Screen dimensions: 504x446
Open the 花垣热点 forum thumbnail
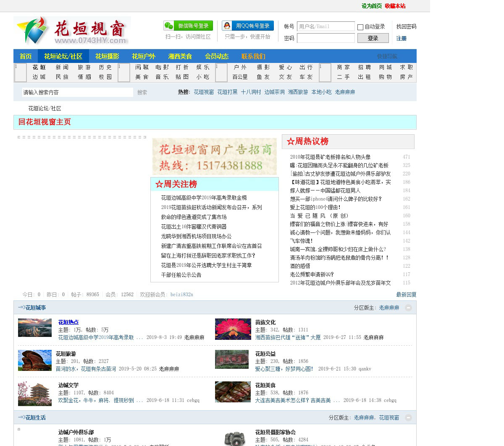35,328
